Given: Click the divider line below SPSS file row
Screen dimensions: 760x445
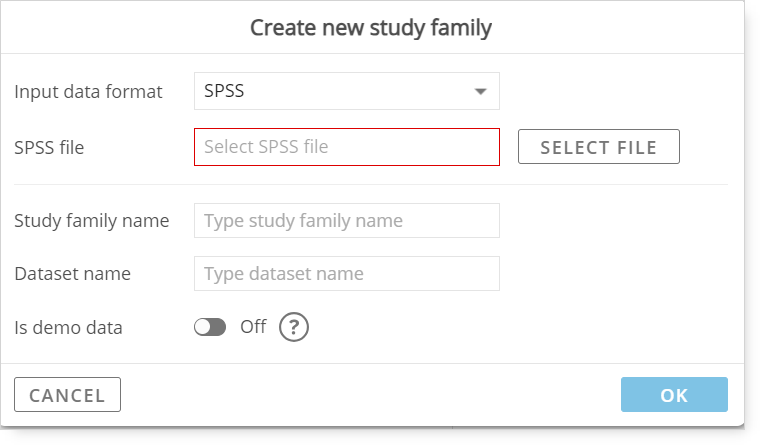Looking at the screenshot, I should click(x=371, y=184).
